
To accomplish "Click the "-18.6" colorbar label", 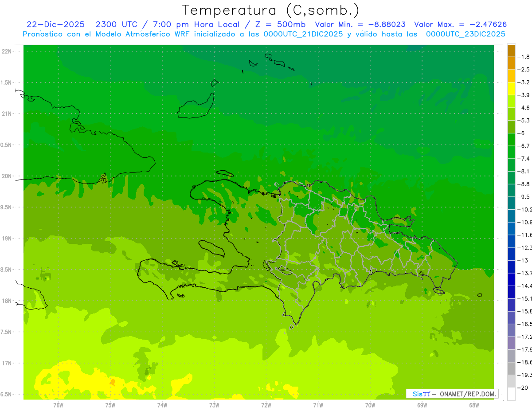I will click(x=524, y=362).
